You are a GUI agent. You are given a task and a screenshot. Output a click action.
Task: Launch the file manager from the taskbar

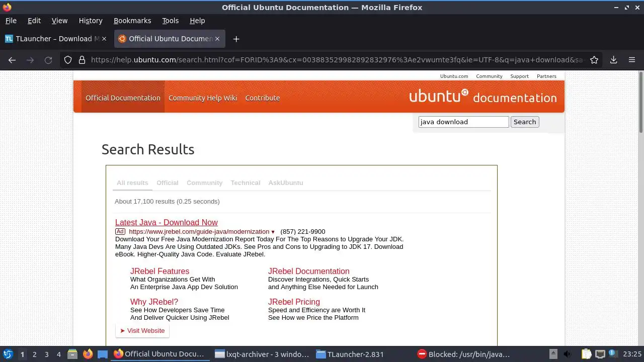[x=72, y=354]
